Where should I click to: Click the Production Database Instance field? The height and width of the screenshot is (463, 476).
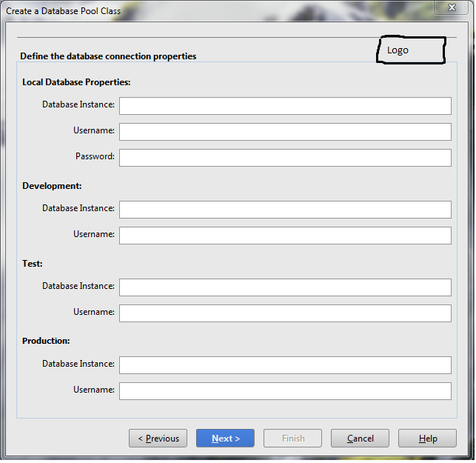[285, 365]
